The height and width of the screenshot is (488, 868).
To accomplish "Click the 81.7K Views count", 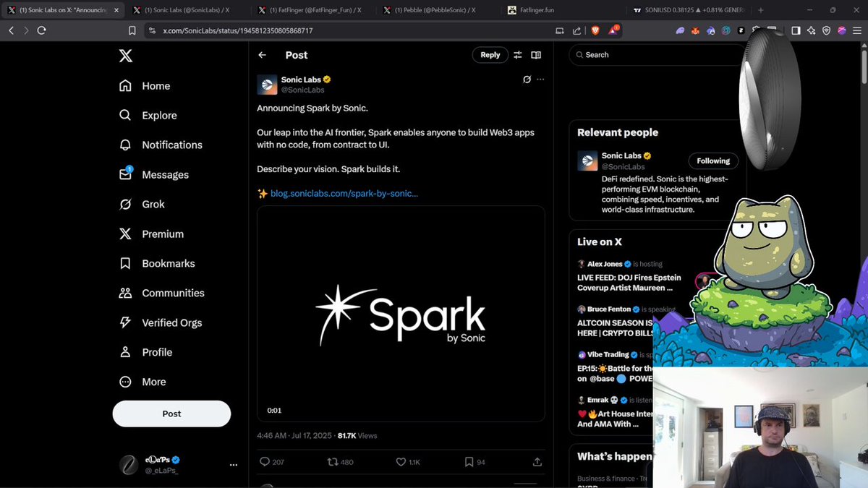I will pyautogui.click(x=357, y=436).
